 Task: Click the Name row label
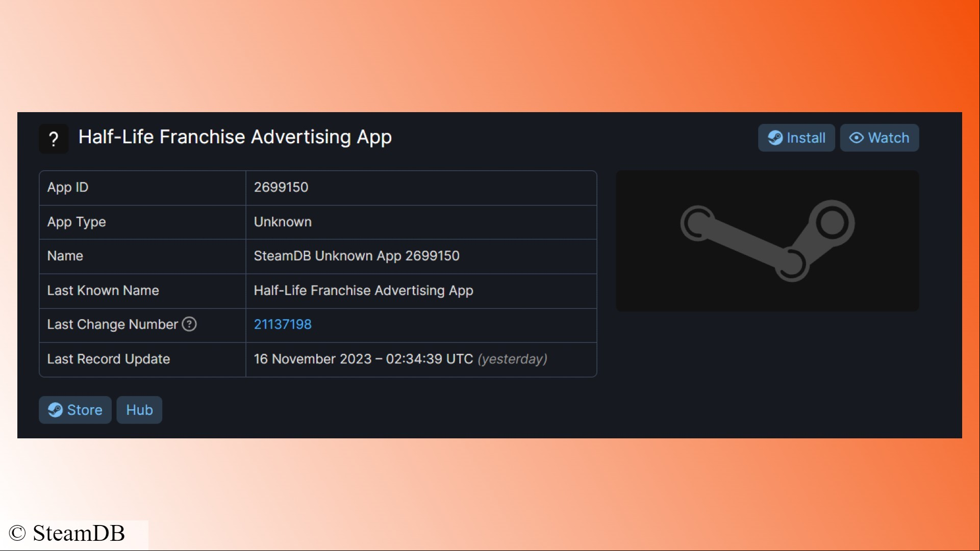65,256
